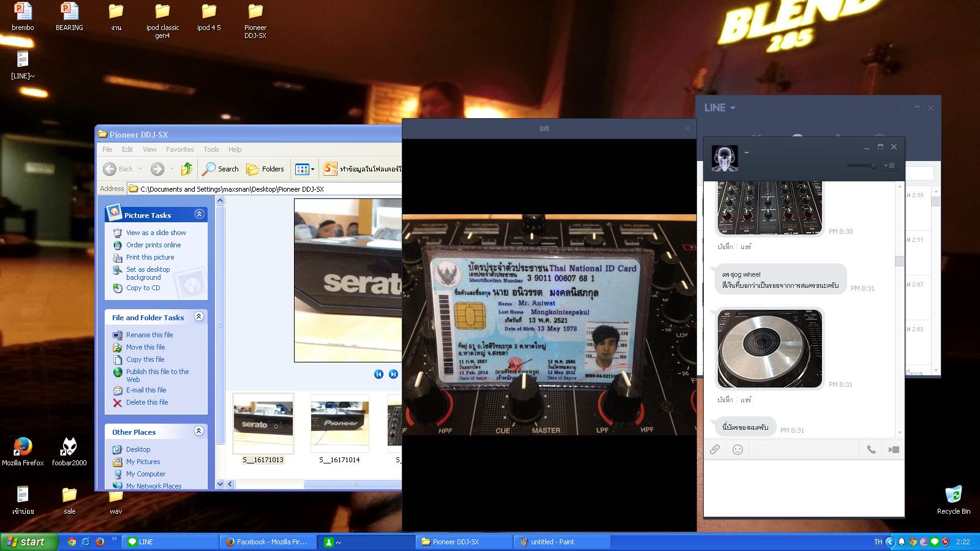Image resolution: width=980 pixels, height=551 pixels.
Task: Launch Chrome from the quick launch bar
Action: 72,542
